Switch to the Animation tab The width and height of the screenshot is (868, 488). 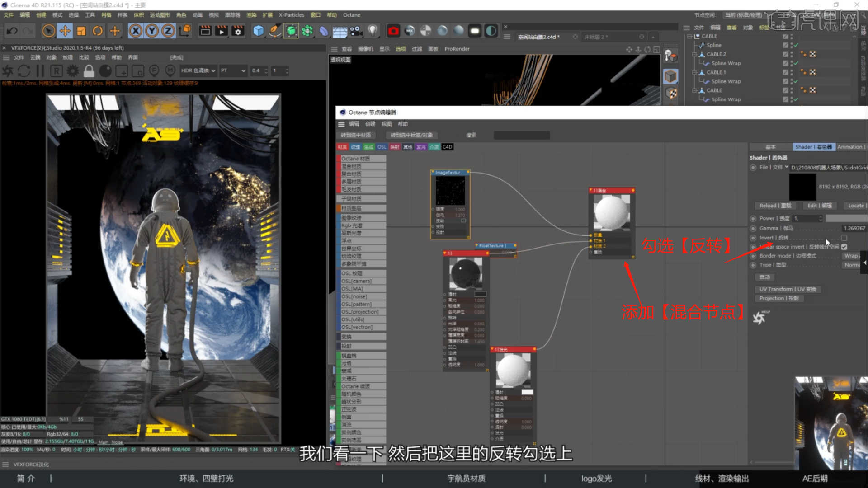[850, 147]
